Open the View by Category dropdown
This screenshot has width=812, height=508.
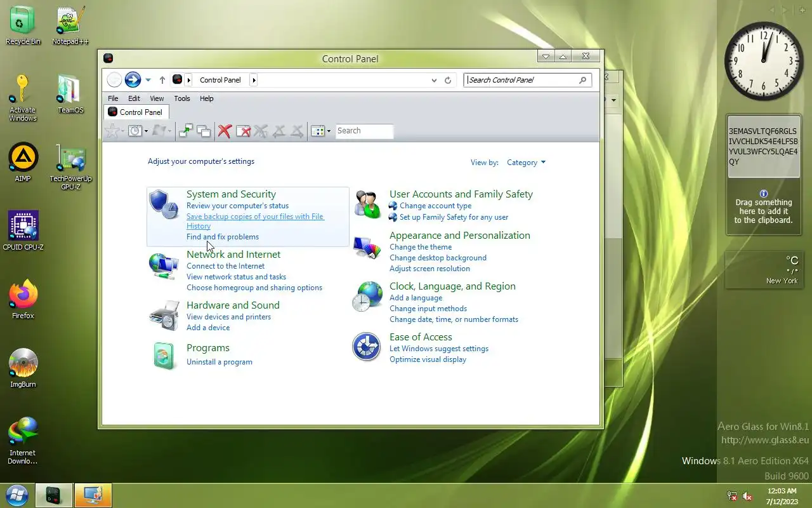(526, 163)
